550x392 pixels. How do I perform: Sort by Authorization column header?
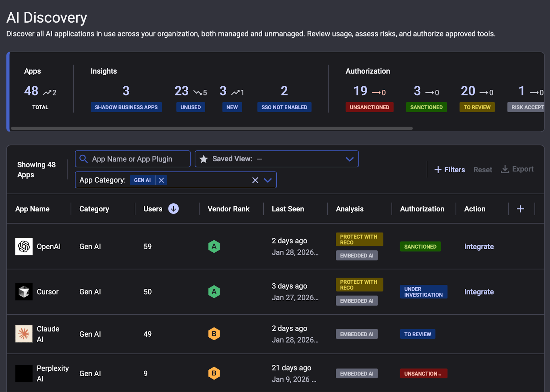pyautogui.click(x=422, y=209)
